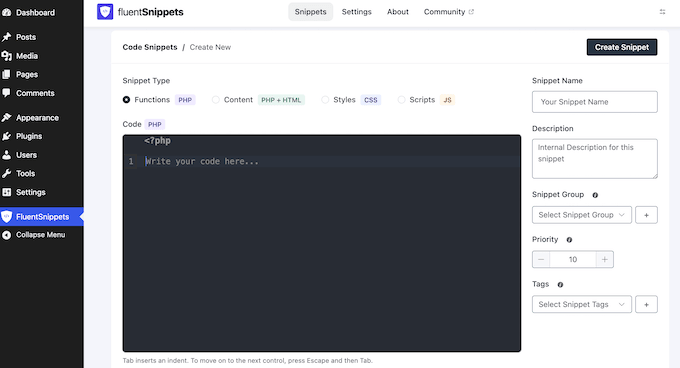The height and width of the screenshot is (368, 680).
Task: Click the Appearance brush icon
Action: [7, 117]
